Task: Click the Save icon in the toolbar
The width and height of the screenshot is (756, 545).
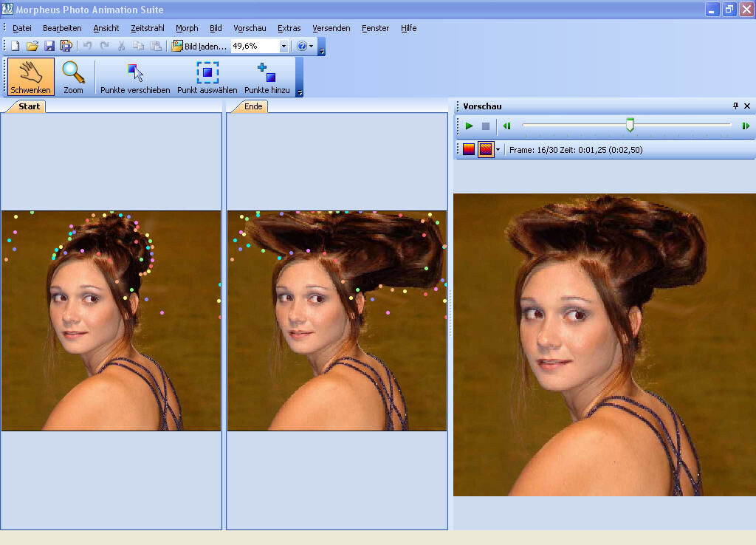Action: tap(49, 45)
